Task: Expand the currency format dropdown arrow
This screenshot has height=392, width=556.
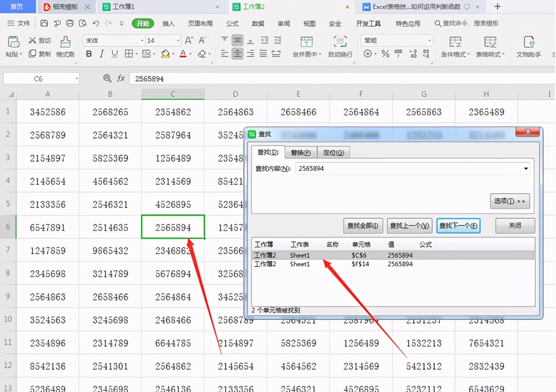Action: click(375, 54)
